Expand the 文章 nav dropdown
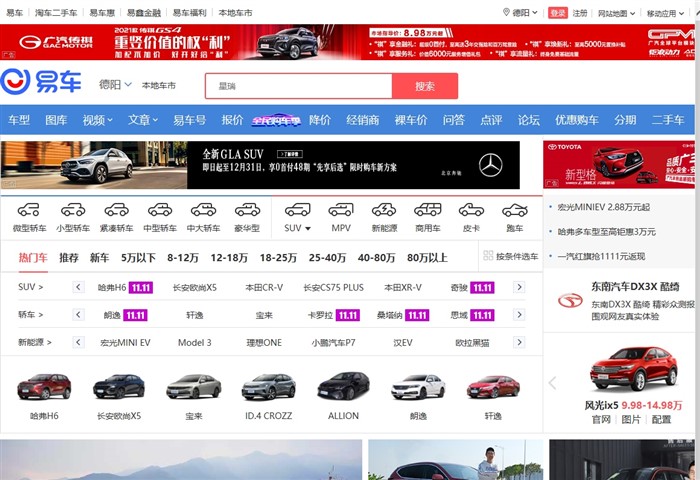The image size is (700, 480). coord(143,120)
